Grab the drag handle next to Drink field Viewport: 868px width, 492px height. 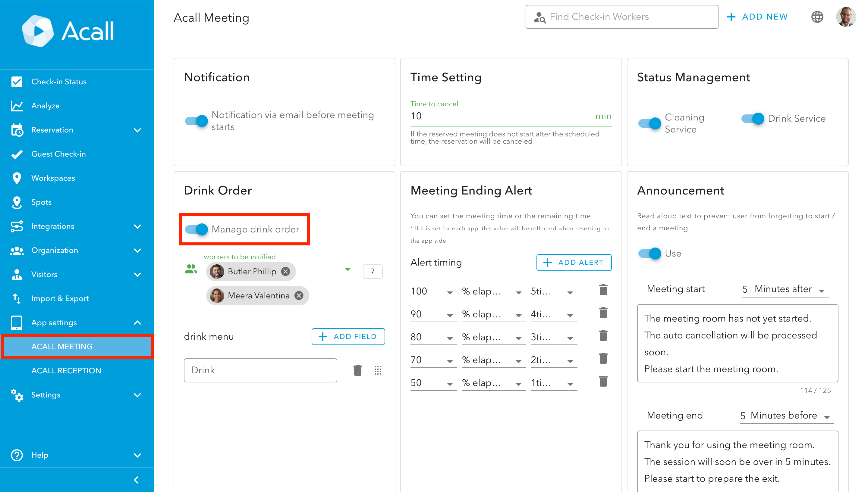(x=378, y=370)
